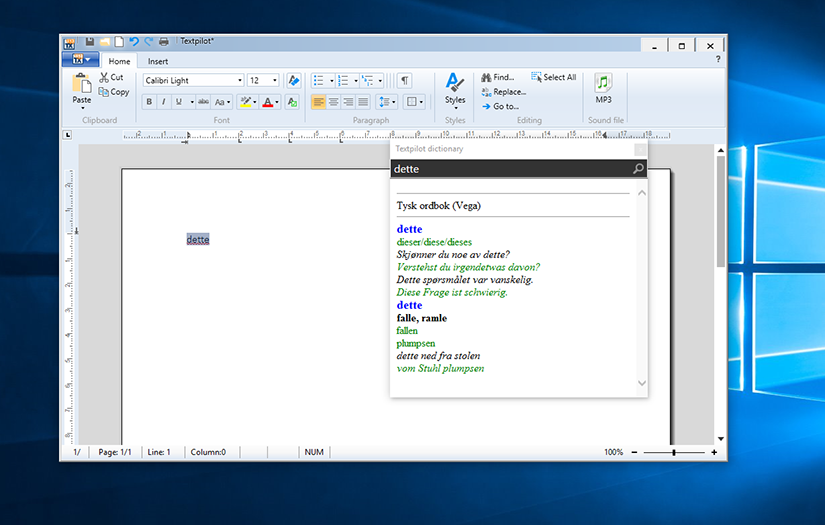Open the Aa change case dropdown
The image size is (825, 525).
[x=222, y=102]
